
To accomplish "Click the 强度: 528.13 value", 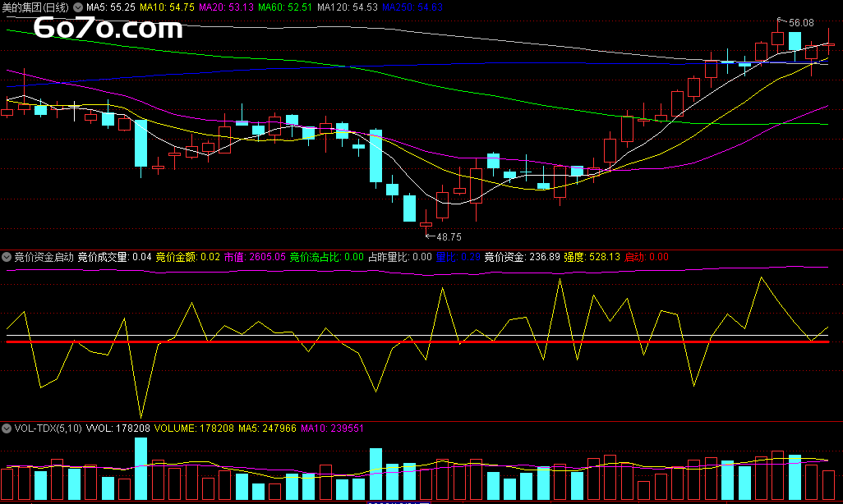I will [x=592, y=257].
